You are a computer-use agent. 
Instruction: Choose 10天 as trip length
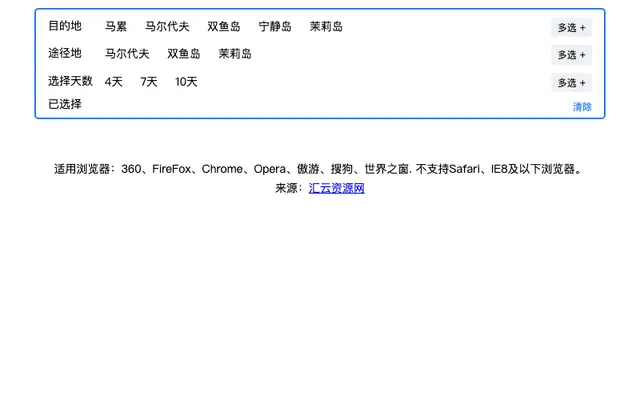[x=187, y=82]
